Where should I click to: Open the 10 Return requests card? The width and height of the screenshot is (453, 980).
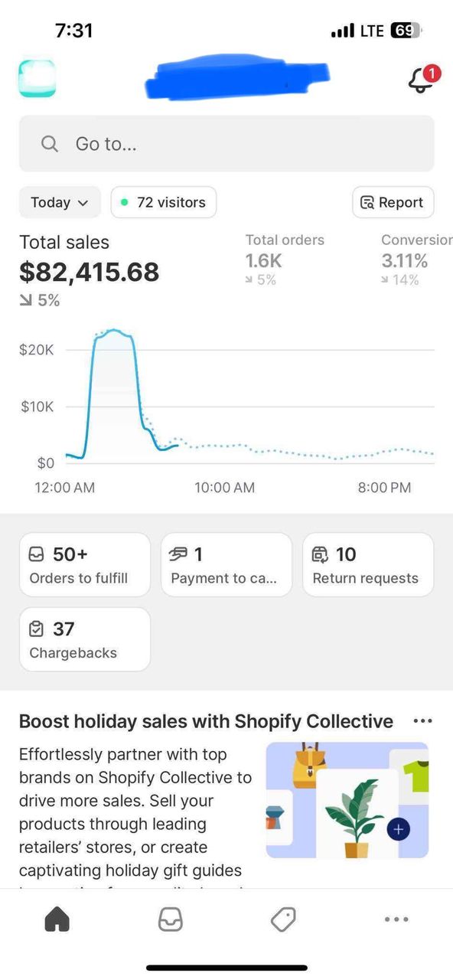click(x=368, y=565)
